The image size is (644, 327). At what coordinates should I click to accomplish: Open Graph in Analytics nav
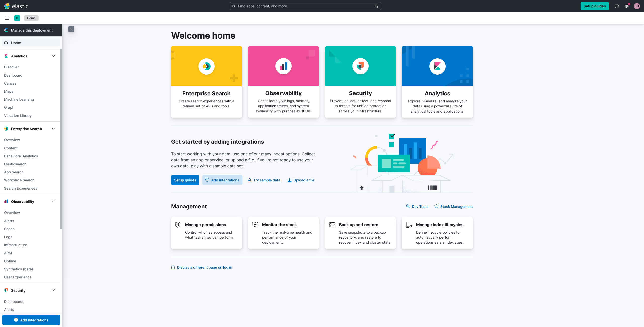tap(9, 107)
